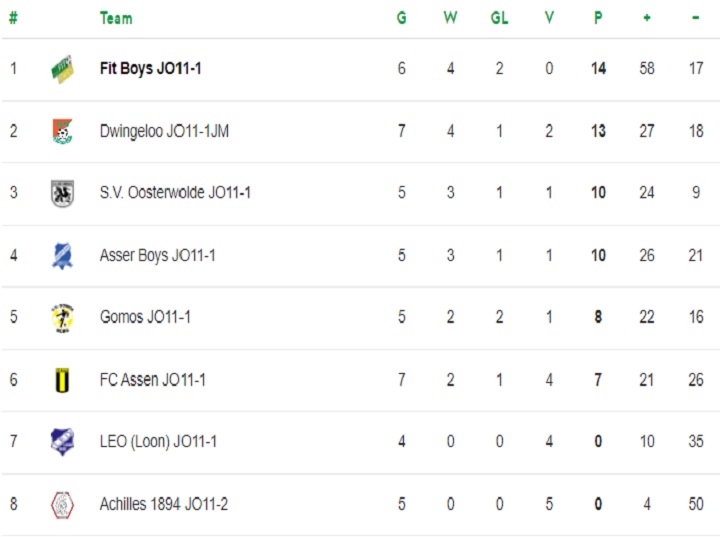
Task: Click the P points column header
Action: point(598,18)
